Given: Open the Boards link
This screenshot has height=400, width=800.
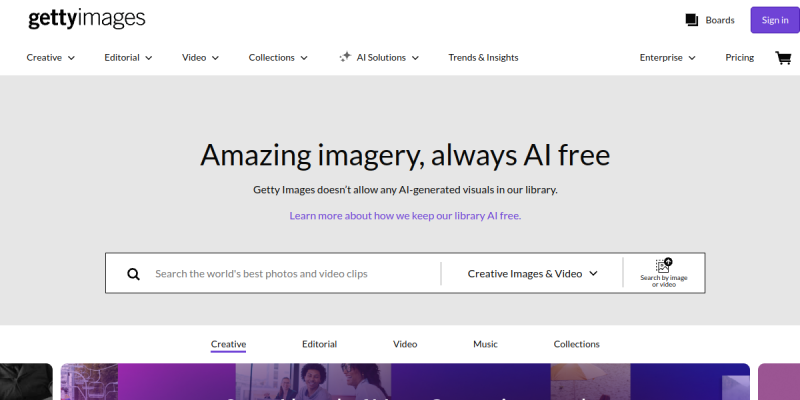Looking at the screenshot, I should [x=720, y=20].
